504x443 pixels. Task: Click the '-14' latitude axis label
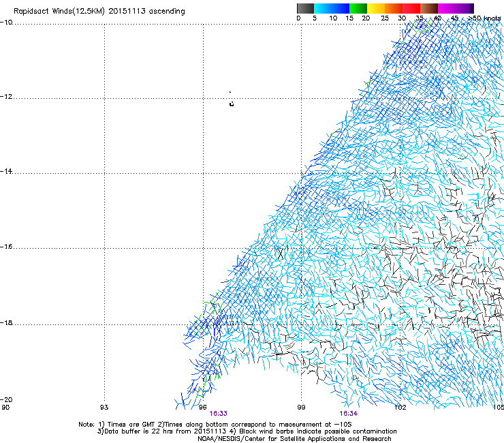6,171
